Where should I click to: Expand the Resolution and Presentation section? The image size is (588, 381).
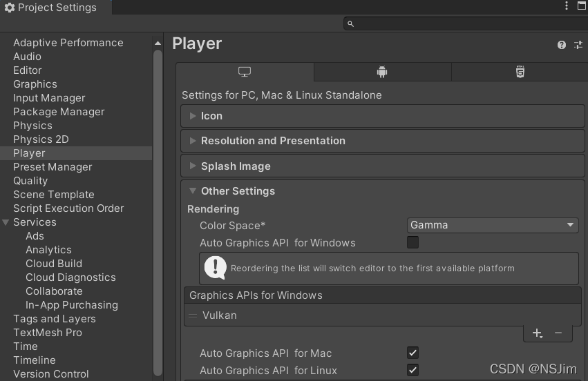[273, 141]
